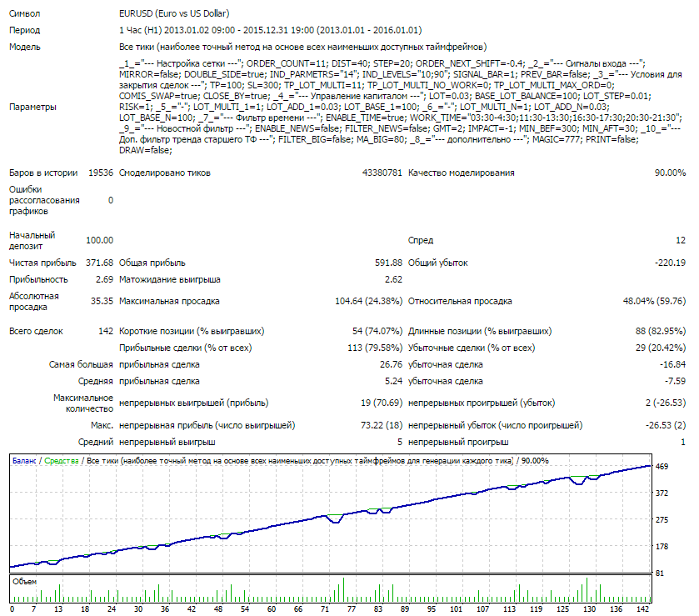Click the 'Средний непрерывный выигрыш' label
The width and height of the screenshot is (699, 616).
147,442
